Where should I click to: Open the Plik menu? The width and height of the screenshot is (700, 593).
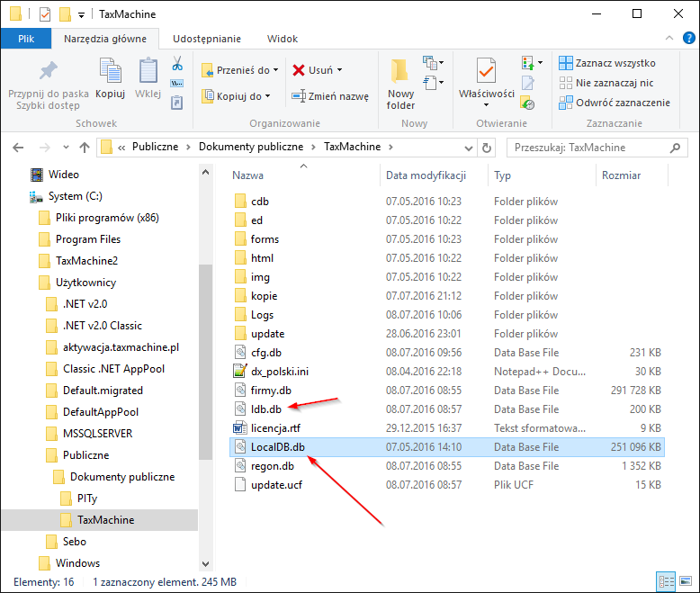tap(26, 39)
